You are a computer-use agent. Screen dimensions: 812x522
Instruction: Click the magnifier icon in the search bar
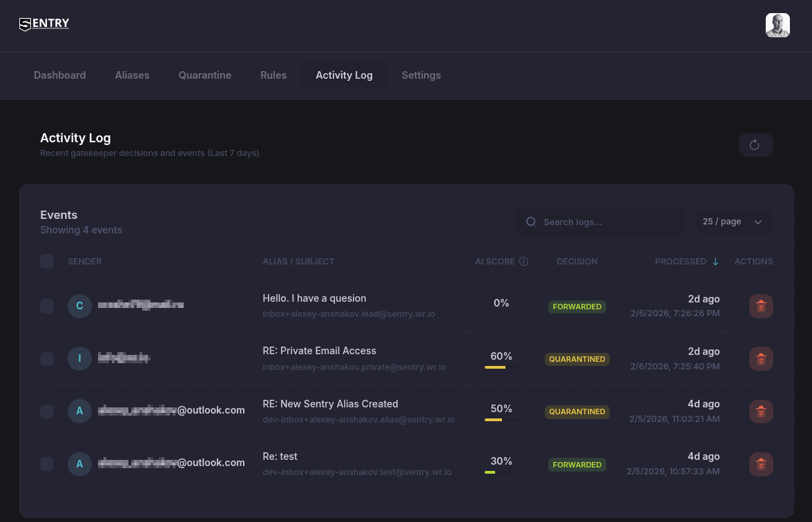pyautogui.click(x=531, y=222)
